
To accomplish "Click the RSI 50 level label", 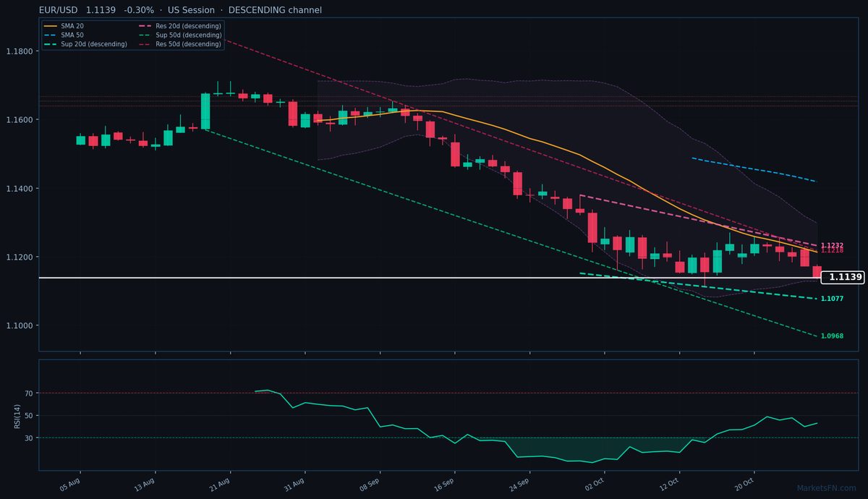I will (x=27, y=416).
